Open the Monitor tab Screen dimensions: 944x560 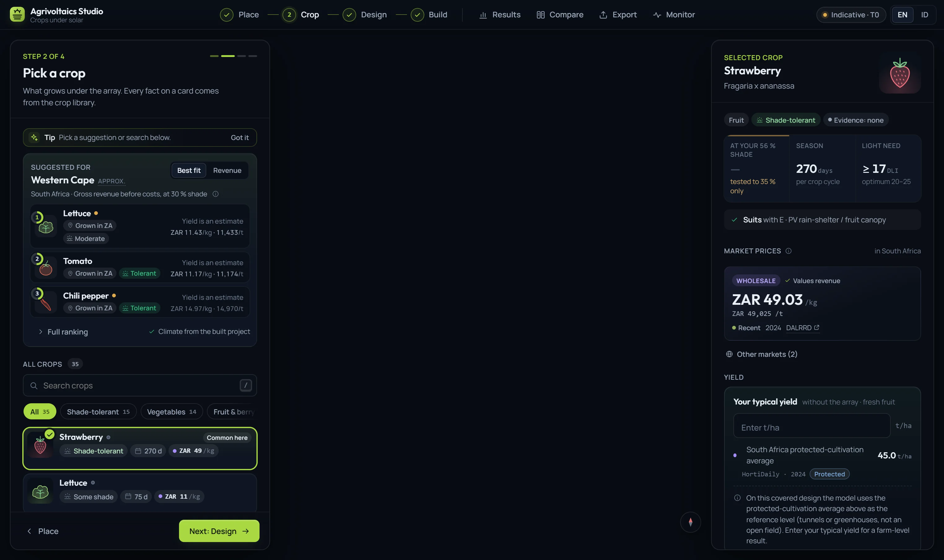[x=674, y=15]
